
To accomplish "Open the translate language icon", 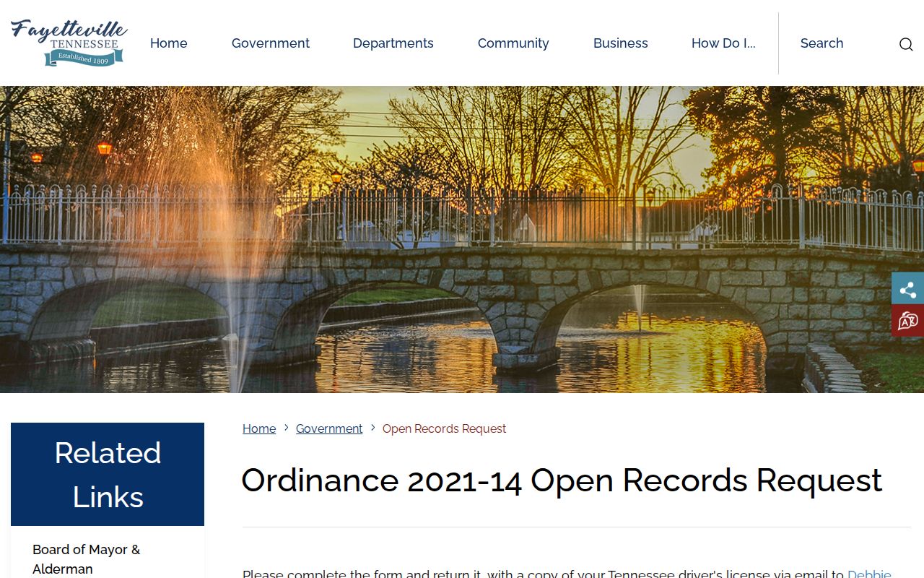I will click(907, 321).
